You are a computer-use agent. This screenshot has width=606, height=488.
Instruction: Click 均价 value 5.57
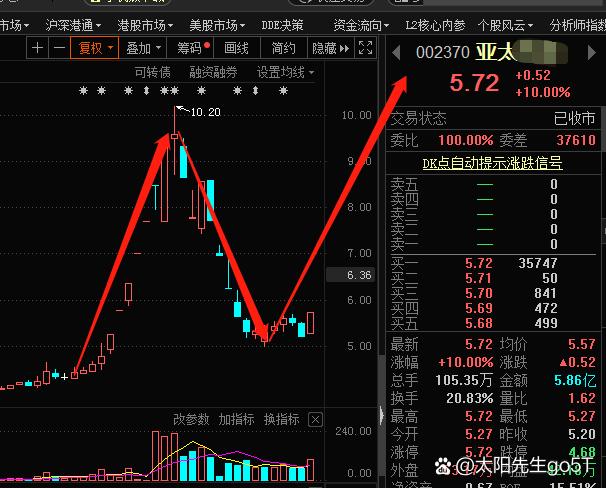(x=582, y=344)
